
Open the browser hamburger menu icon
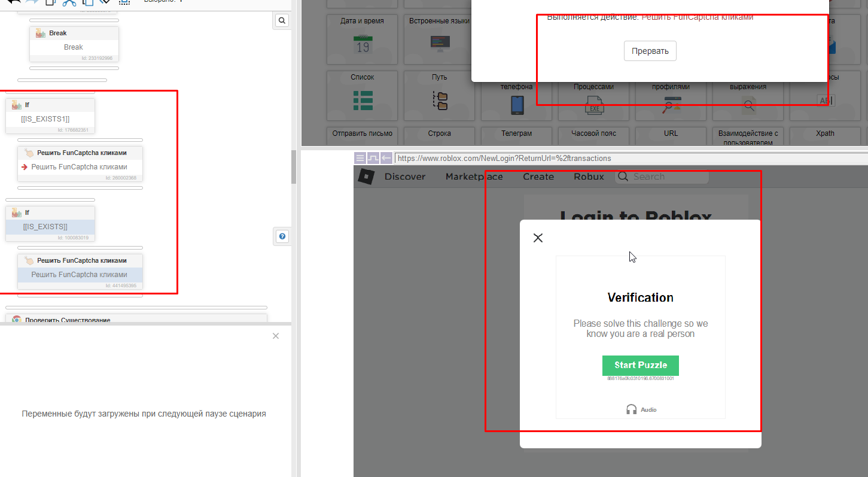pyautogui.click(x=360, y=158)
